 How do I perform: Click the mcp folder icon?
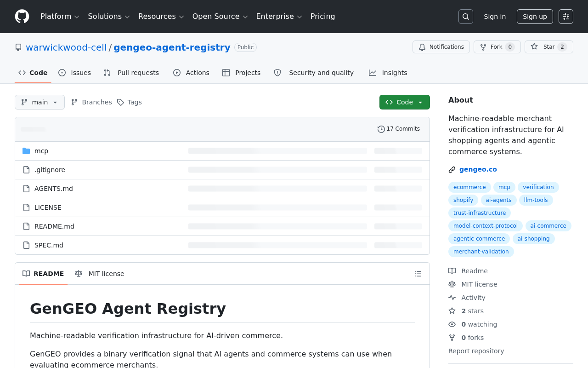click(26, 151)
